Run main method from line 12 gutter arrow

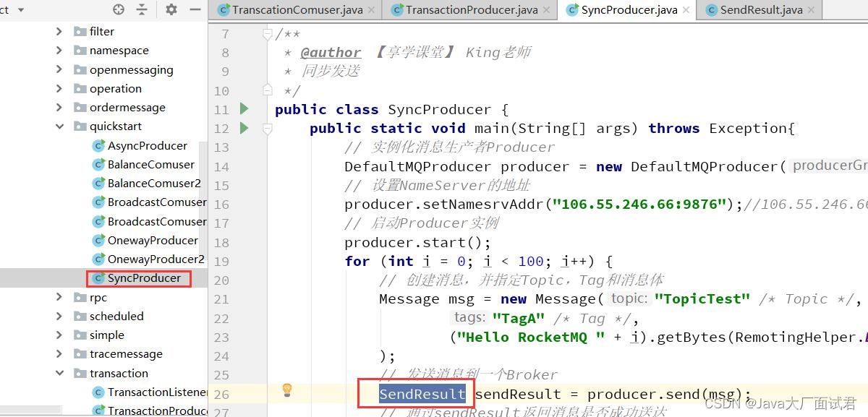click(244, 128)
